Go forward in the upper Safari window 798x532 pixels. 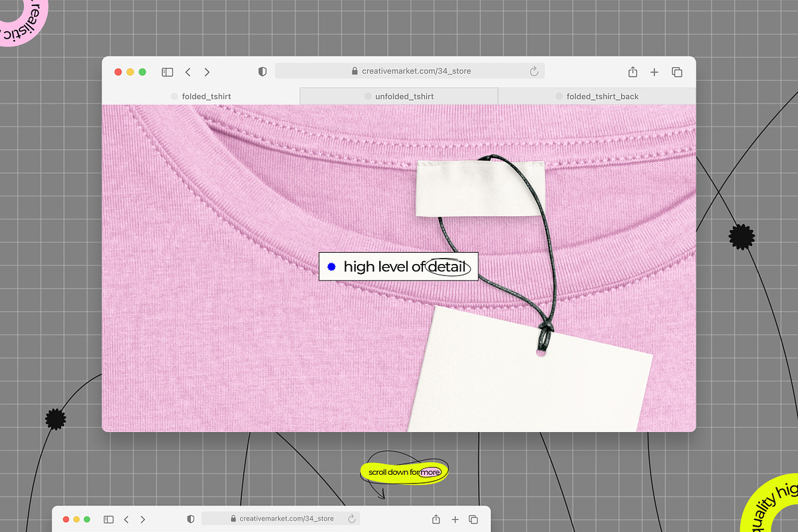point(207,72)
